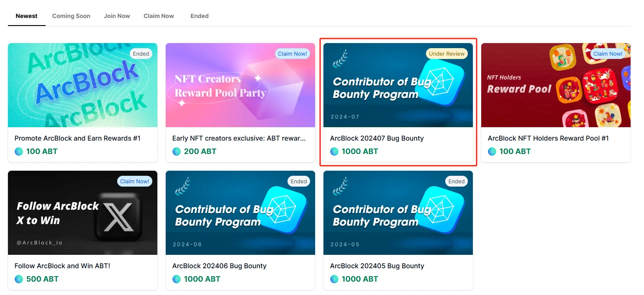Click 100 ABT reward on Promote ArcBlock card
This screenshot has height=295, width=644.
click(x=42, y=151)
